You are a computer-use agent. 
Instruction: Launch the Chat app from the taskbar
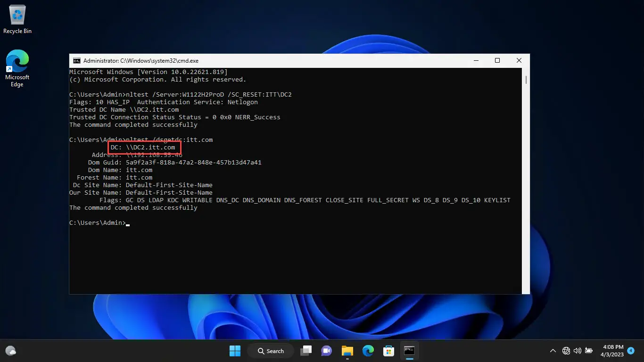326,351
